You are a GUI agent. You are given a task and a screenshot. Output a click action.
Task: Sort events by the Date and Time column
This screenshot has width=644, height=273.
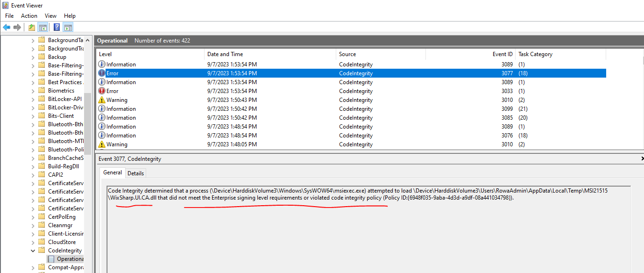point(222,54)
